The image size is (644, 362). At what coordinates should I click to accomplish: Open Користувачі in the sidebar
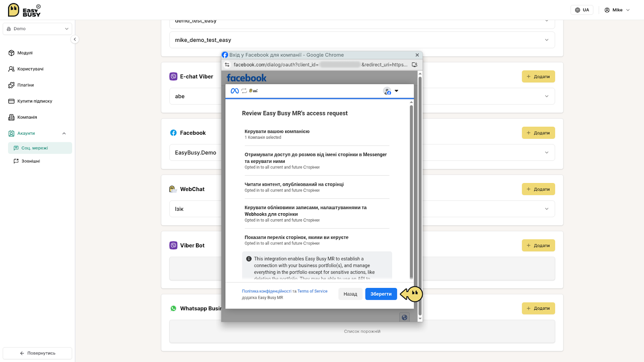coord(30,69)
